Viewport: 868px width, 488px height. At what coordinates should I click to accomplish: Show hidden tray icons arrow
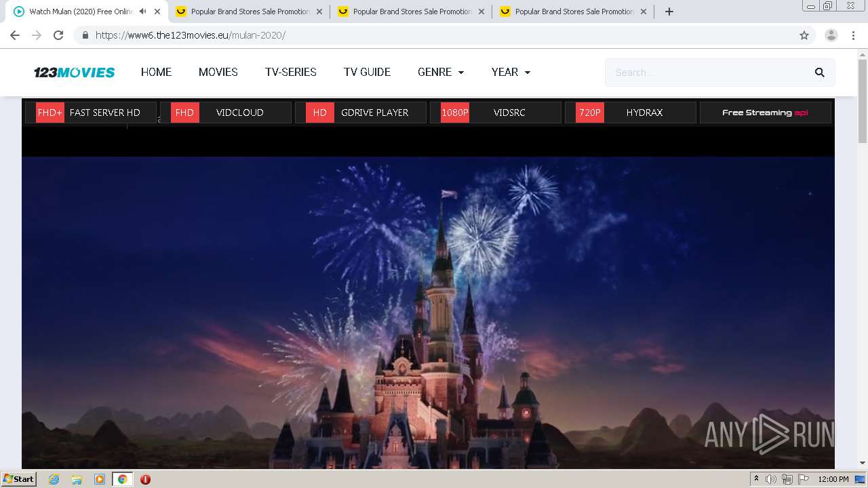tap(756, 479)
